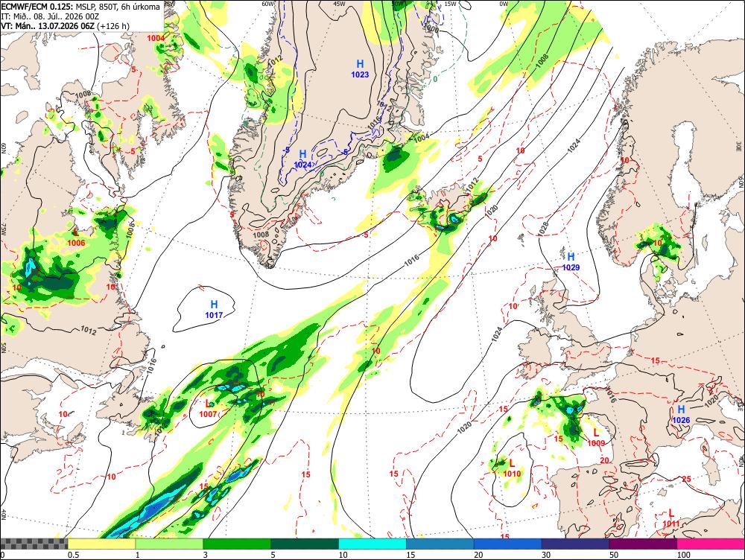The image size is (745, 560).
Task: Click the '15W' longitude label
Action: pyautogui.click(x=450, y=4)
